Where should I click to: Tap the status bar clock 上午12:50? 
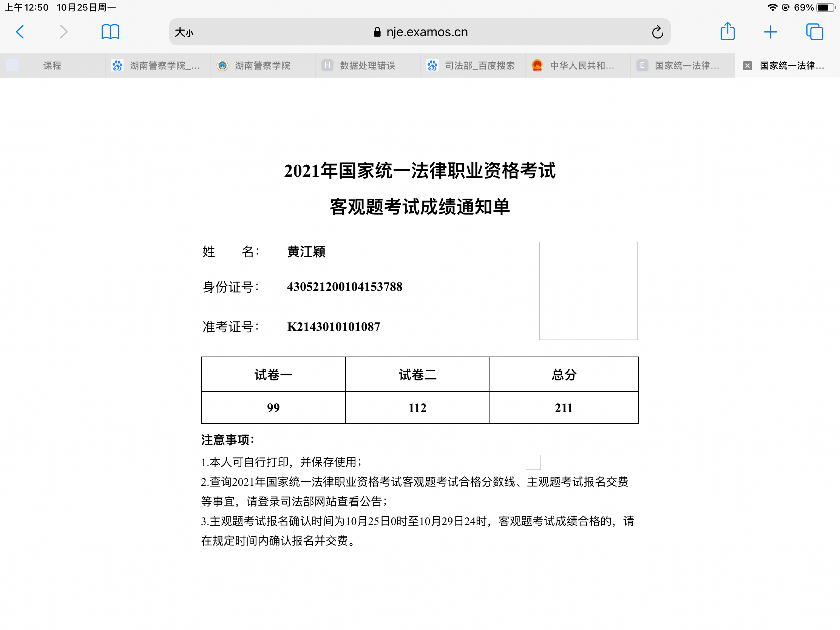tap(26, 8)
